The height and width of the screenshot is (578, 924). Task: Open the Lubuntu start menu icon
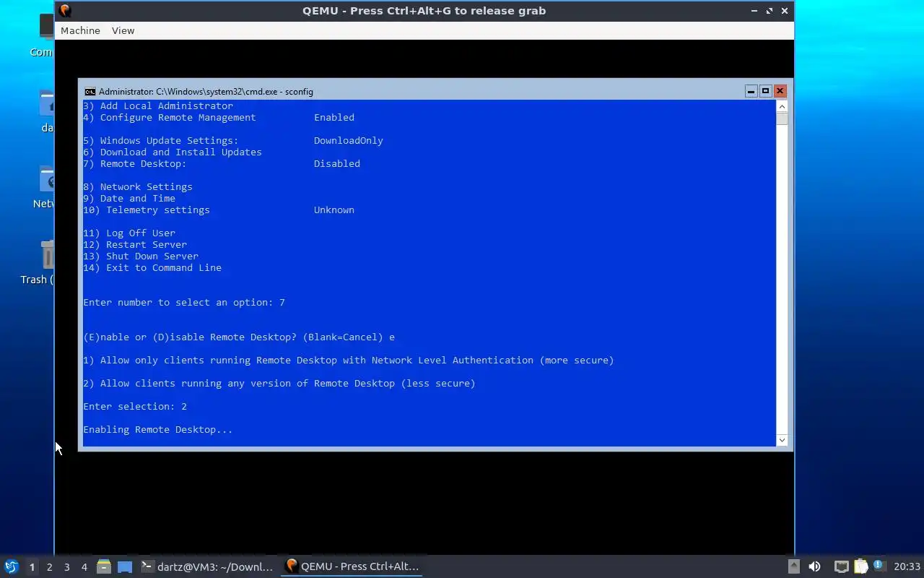click(11, 566)
